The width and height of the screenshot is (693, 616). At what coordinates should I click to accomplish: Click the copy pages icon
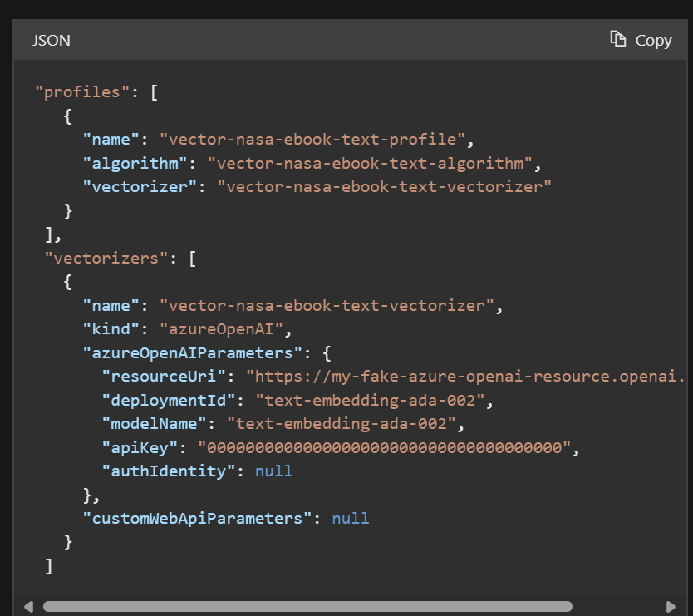(617, 39)
